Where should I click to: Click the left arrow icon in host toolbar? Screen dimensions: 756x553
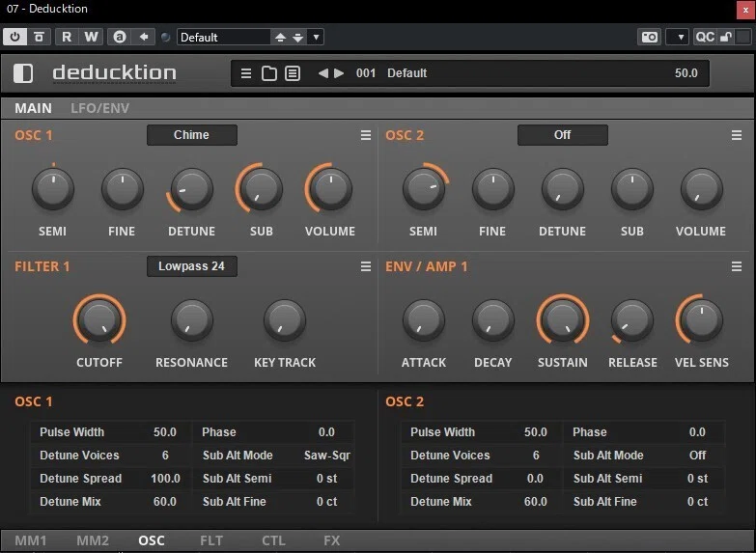click(x=143, y=37)
